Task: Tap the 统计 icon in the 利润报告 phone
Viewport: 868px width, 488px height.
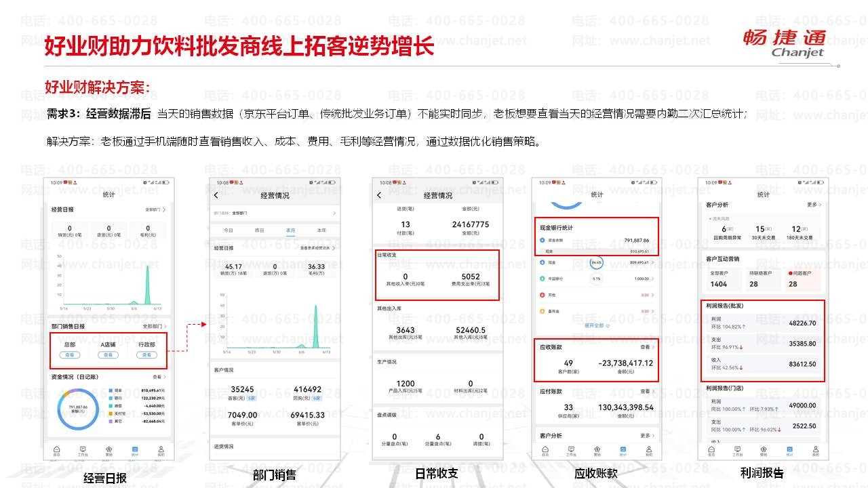Action: [789, 450]
